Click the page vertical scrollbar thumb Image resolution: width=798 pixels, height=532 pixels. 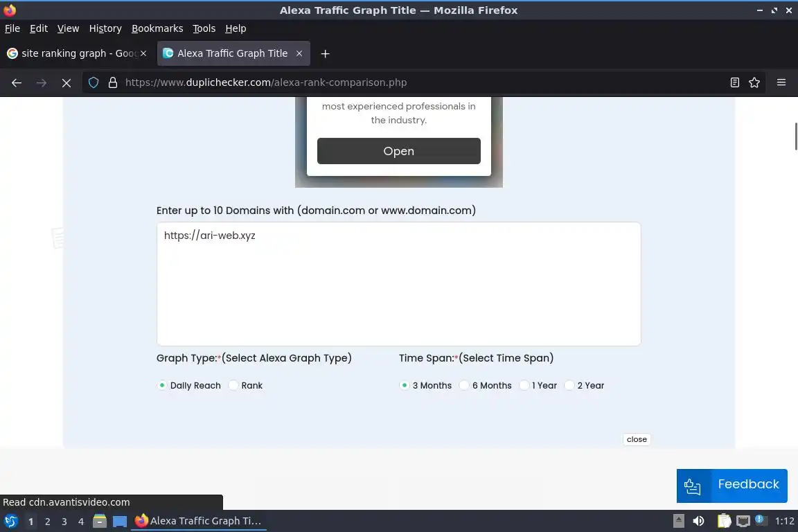796,136
